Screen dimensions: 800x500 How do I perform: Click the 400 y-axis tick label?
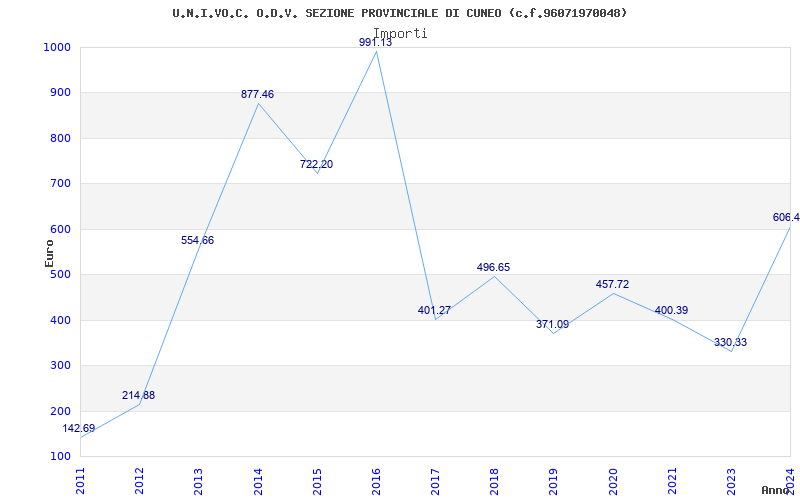[60, 320]
